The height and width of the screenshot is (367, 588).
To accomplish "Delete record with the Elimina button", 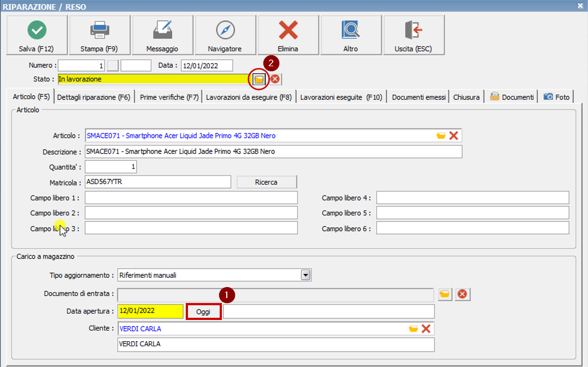I will 288,36.
